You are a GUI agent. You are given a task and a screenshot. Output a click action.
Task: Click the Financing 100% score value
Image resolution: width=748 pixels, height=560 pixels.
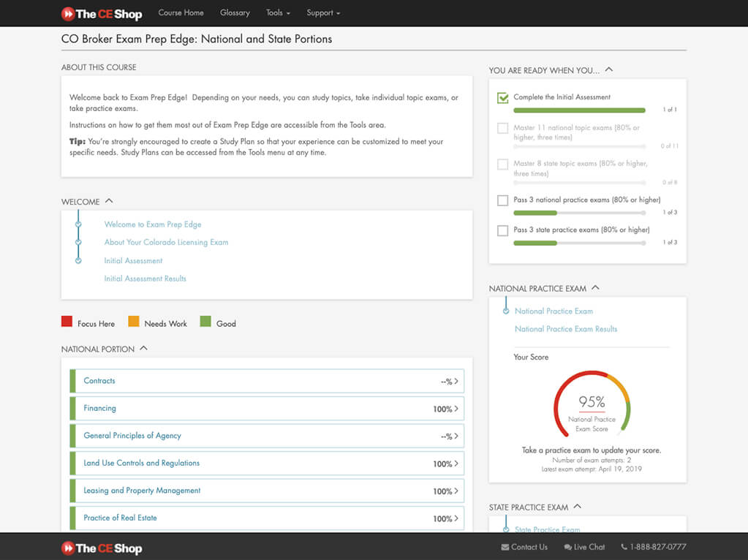(x=442, y=409)
